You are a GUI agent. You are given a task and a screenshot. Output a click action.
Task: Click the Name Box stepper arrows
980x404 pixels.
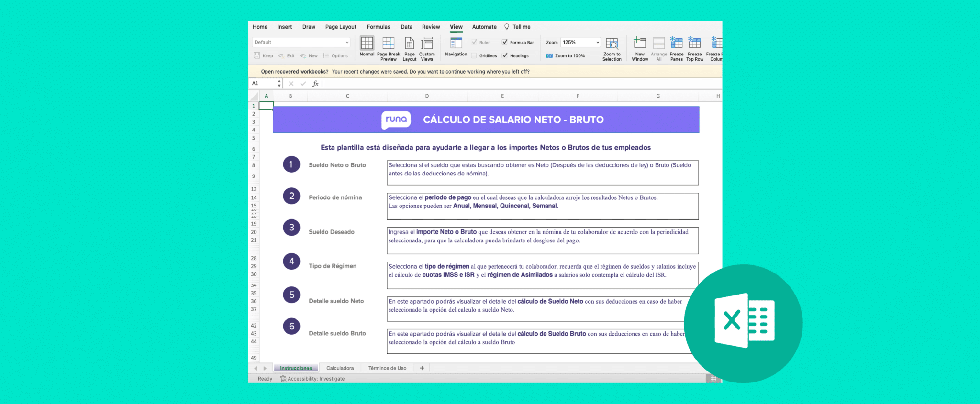279,83
